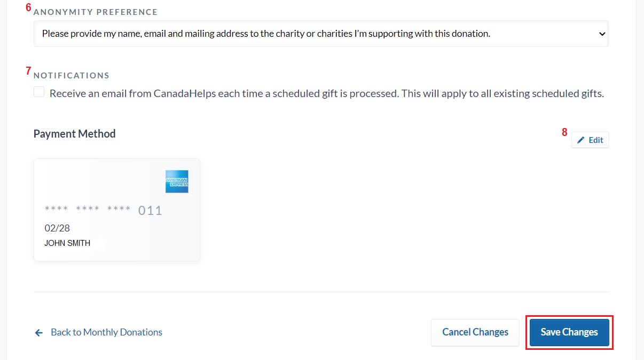Click the chevron on the anonymity preference selector

pos(602,33)
